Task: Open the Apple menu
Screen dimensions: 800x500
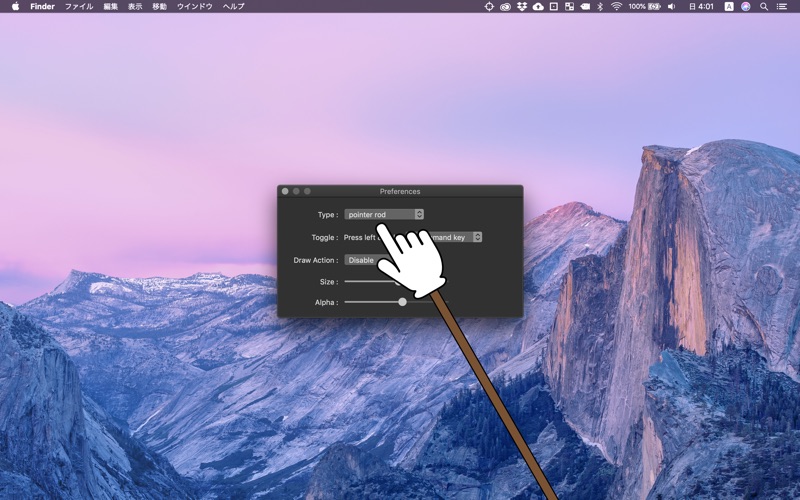Action: click(x=15, y=6)
